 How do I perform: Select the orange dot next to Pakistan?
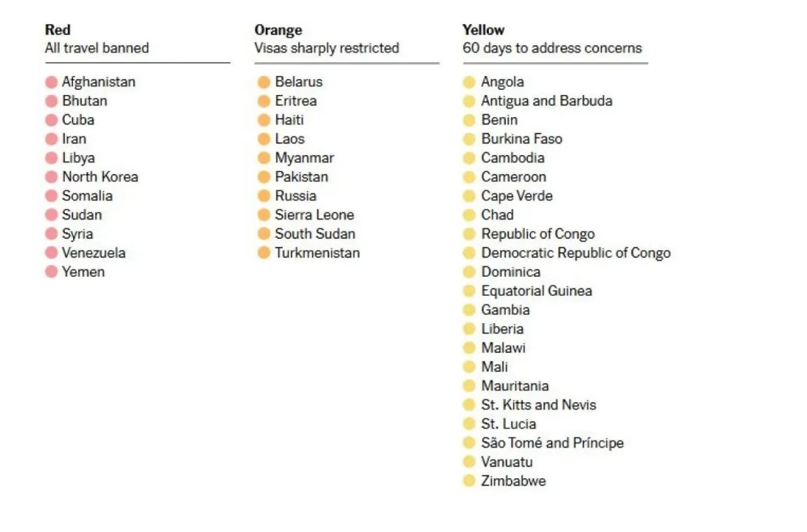(264, 177)
